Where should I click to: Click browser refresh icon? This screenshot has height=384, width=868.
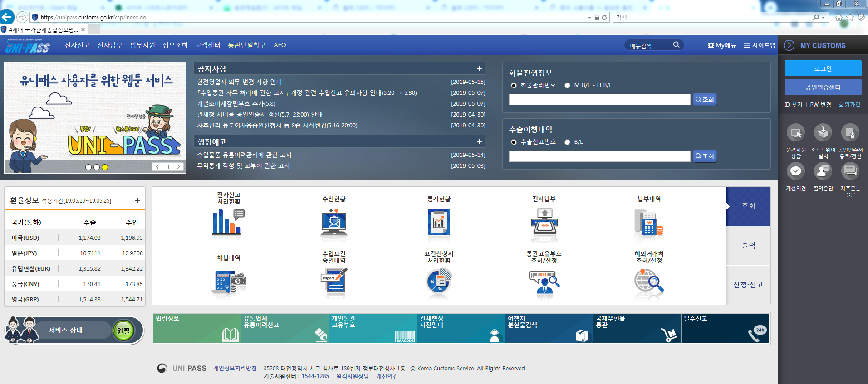tap(604, 17)
